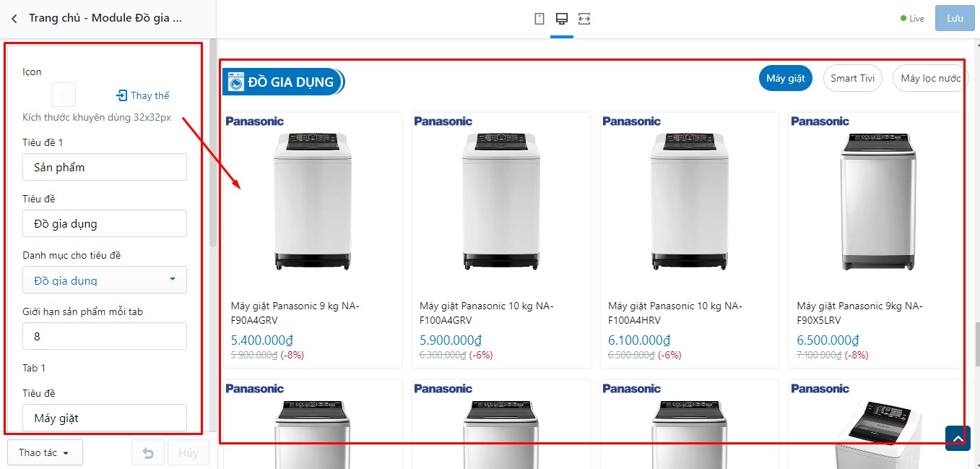Click the sidebar vertical scrollbar
Image resolution: width=980 pixels, height=469 pixels.
click(213, 145)
